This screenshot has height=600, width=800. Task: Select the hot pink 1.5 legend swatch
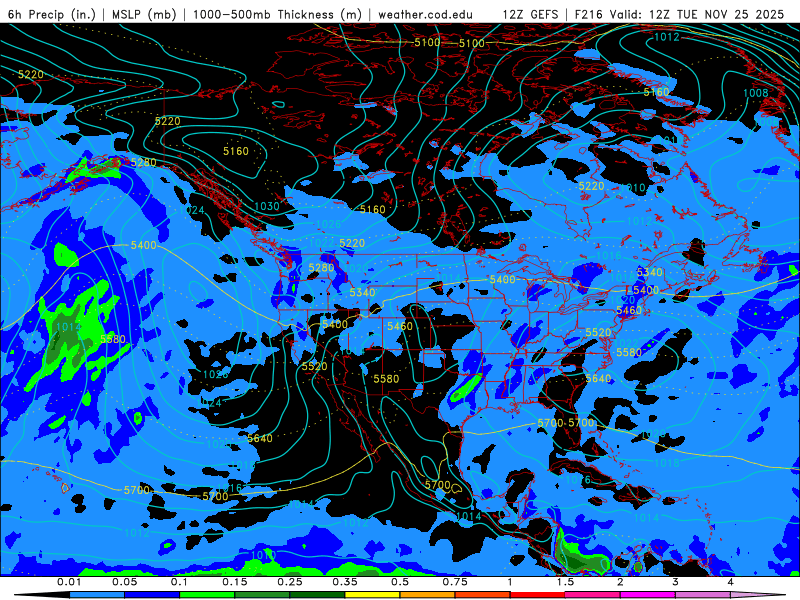[593, 595]
